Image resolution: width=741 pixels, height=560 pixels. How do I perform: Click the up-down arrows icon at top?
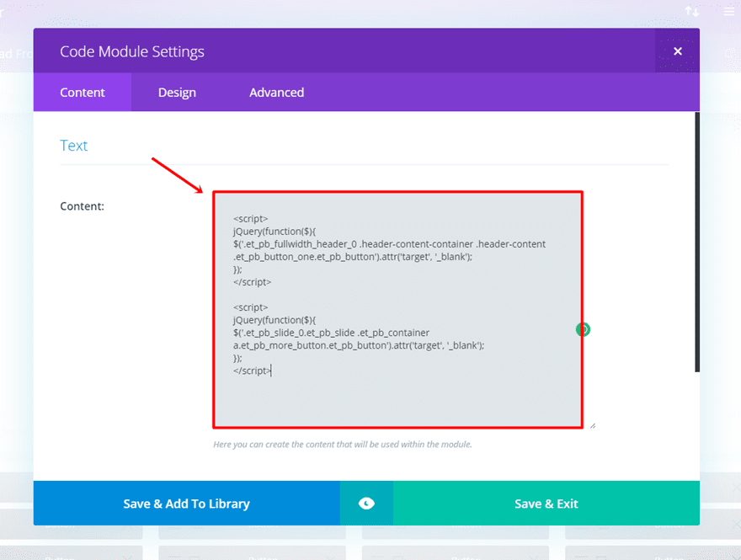[x=691, y=11]
